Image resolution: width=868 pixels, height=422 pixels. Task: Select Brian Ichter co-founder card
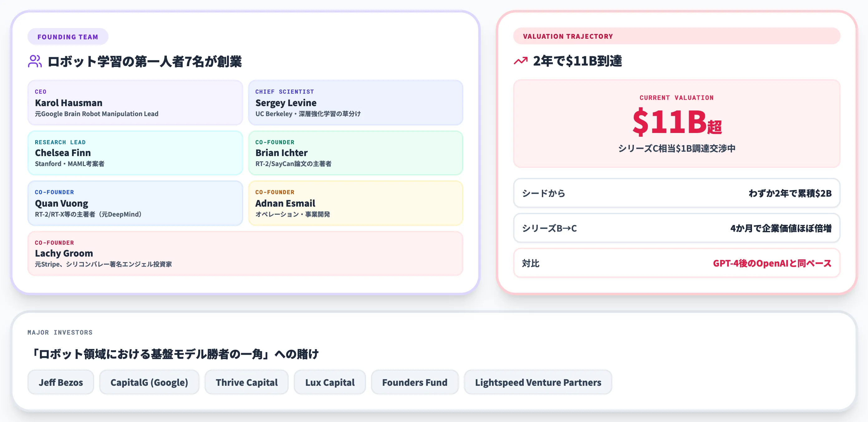pos(355,153)
